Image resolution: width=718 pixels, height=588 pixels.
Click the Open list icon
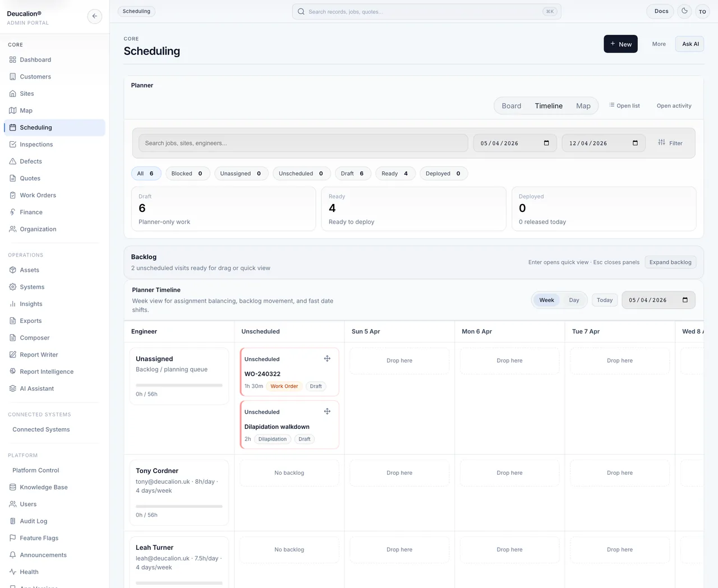612,105
